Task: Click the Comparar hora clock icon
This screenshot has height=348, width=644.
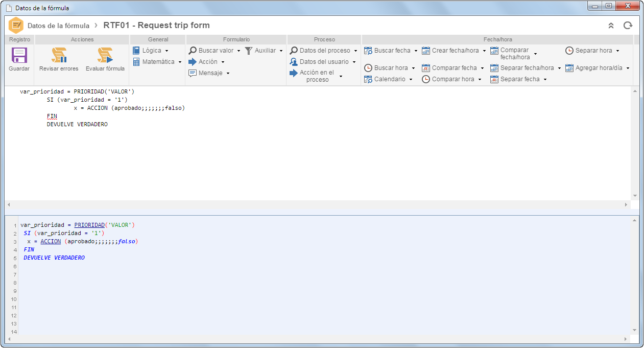Action: [426, 79]
